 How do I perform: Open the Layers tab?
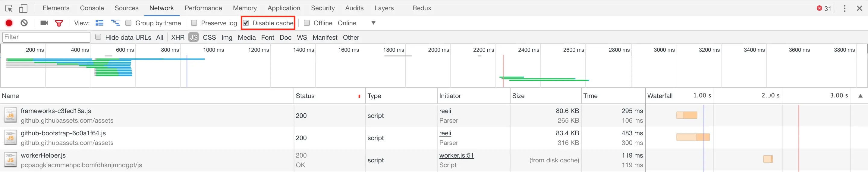[x=384, y=8]
